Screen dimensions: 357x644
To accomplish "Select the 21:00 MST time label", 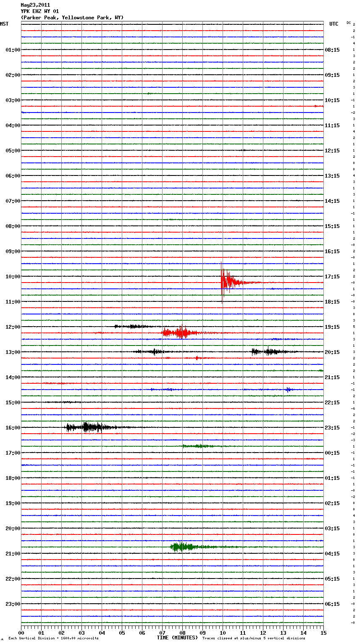I will point(13,554).
